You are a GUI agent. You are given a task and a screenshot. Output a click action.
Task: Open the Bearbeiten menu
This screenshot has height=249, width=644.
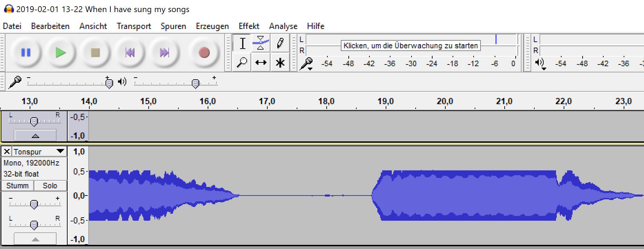[x=50, y=26]
